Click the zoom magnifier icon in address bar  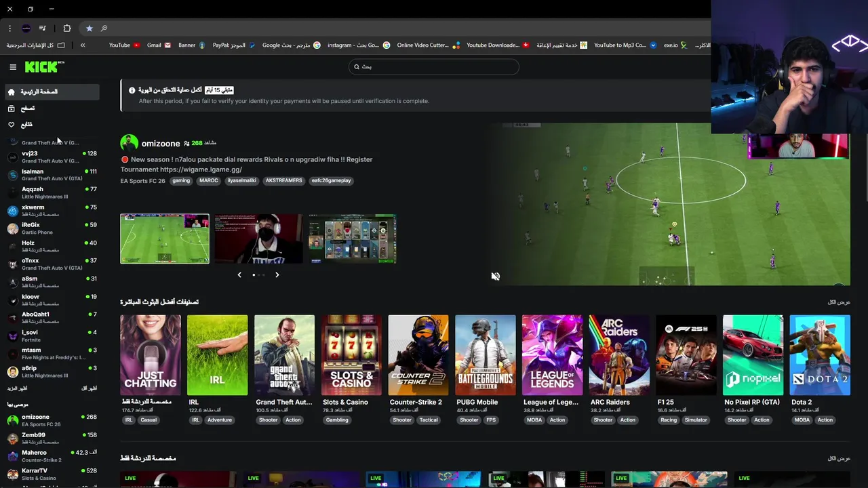click(x=104, y=28)
